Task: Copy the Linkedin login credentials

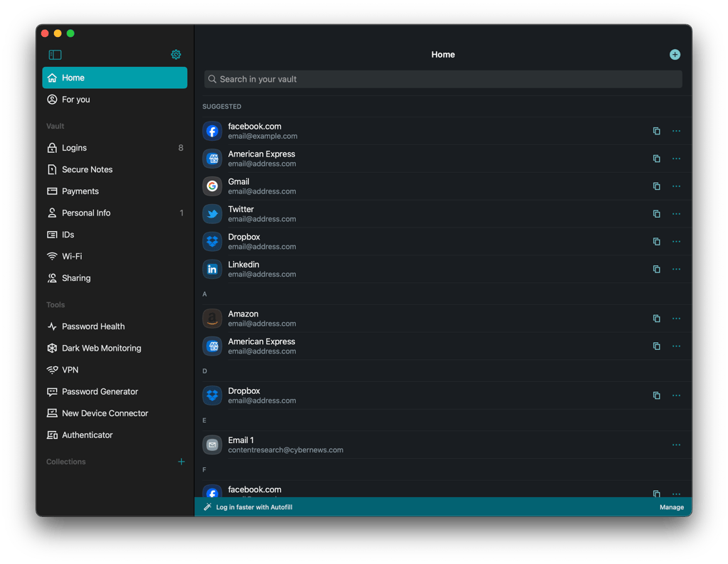Action: pos(656,269)
